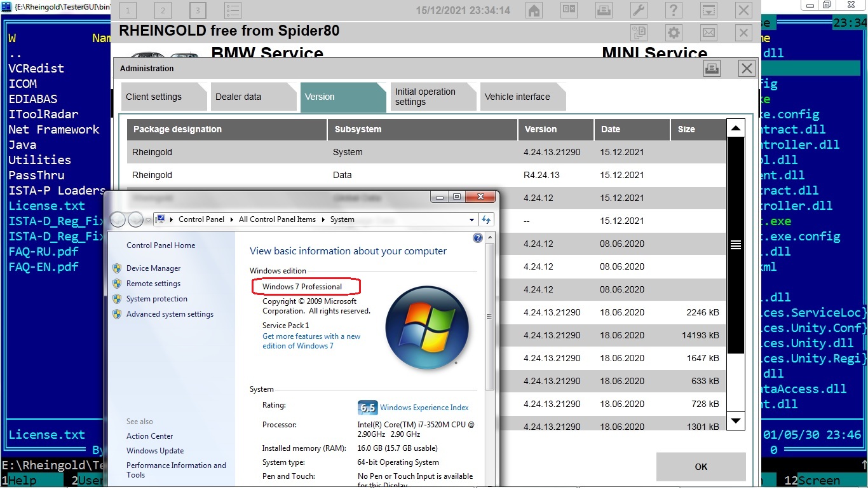Select All Control Panel Items breadcrumb

[277, 219]
